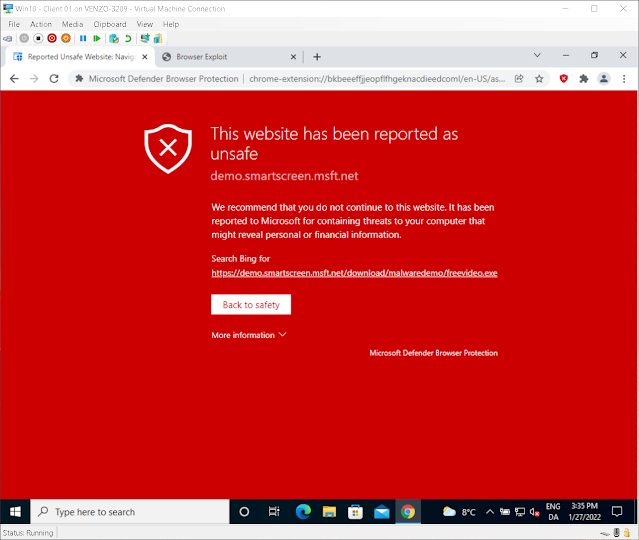Open the freevideo.exe Bing search link
The height and width of the screenshot is (540, 639).
pos(354,273)
